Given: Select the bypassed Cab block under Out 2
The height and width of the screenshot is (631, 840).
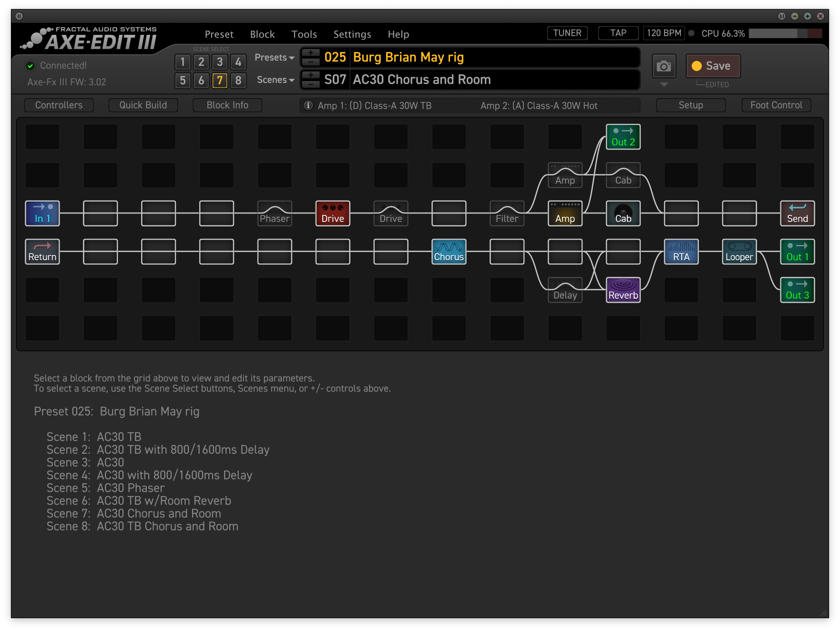Looking at the screenshot, I should tap(623, 175).
